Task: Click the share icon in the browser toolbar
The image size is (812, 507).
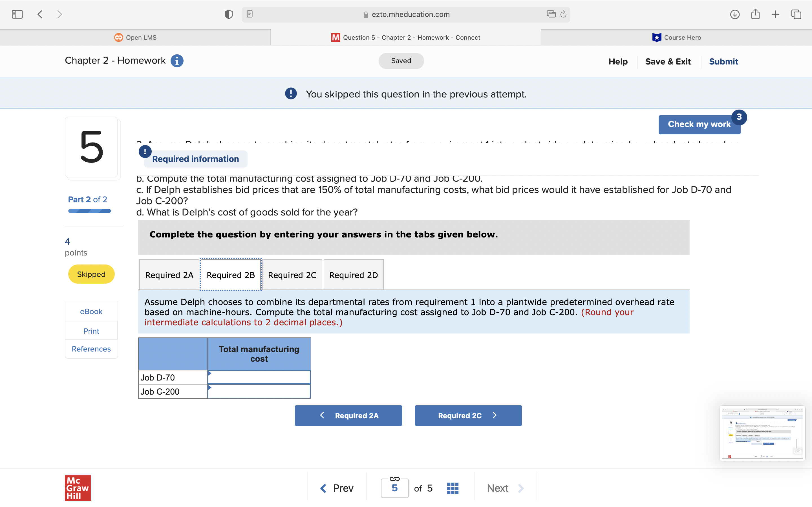Action: click(755, 14)
